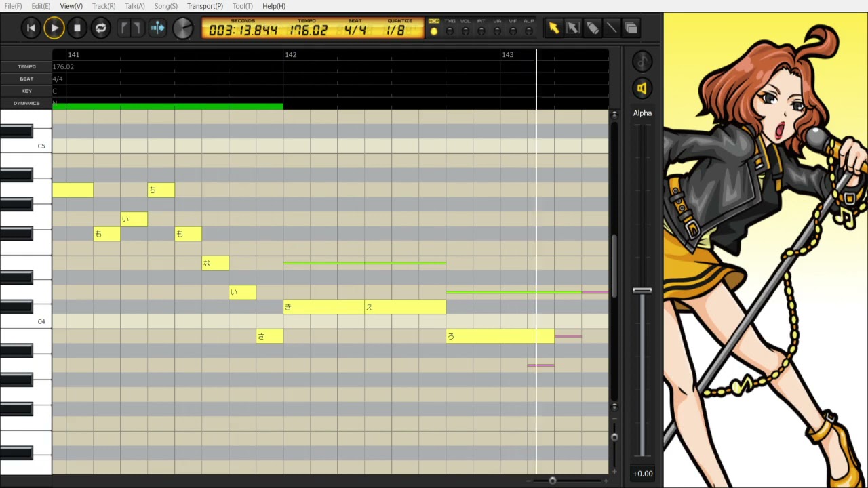Screen dimensions: 868x488
Task: Choose NOR edit mode
Action: pyautogui.click(x=434, y=27)
